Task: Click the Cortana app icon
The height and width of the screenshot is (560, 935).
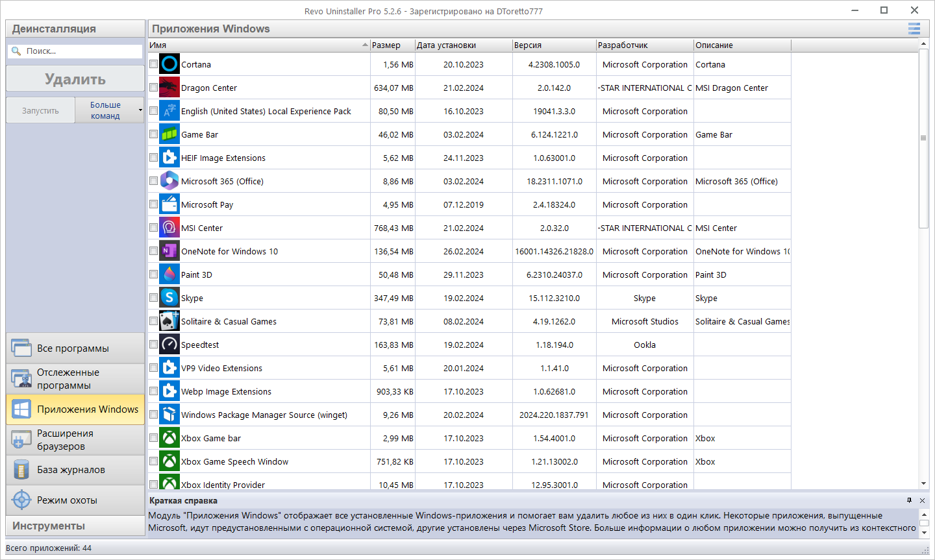Action: pos(169,64)
